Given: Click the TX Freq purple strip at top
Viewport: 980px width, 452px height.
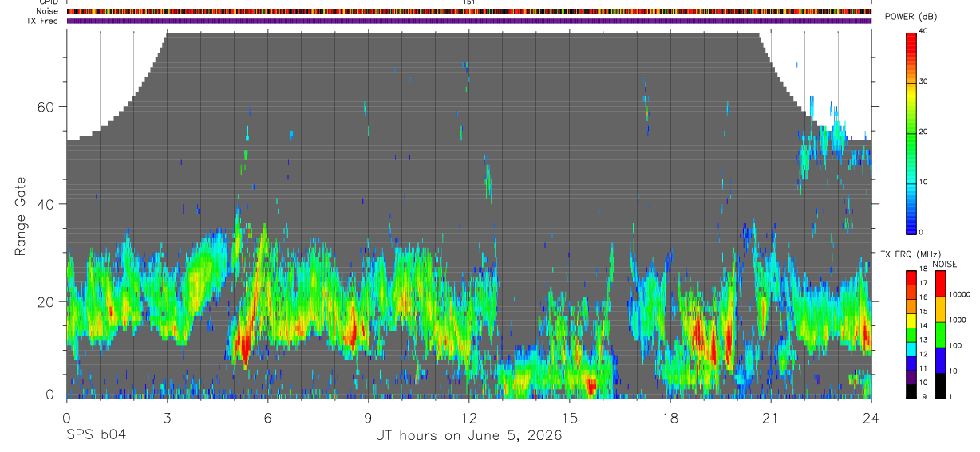Looking at the screenshot, I should tap(469, 21).
